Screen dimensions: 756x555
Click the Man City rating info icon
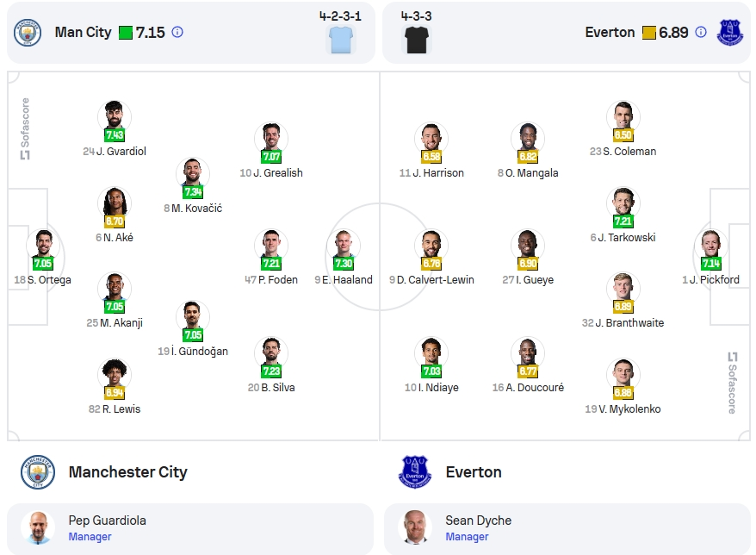tap(177, 33)
